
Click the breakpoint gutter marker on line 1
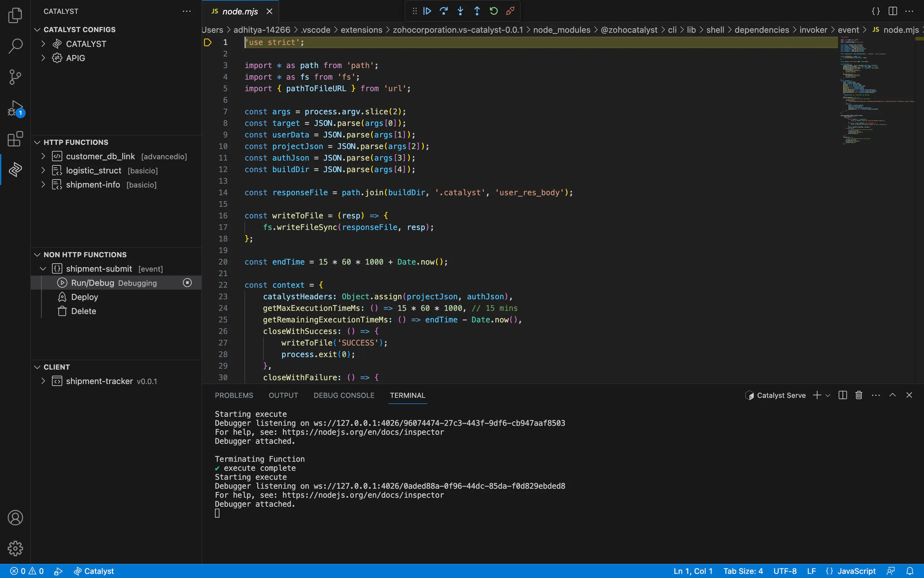[208, 42]
